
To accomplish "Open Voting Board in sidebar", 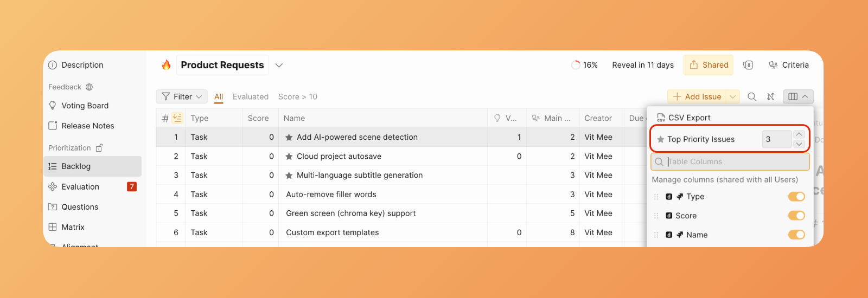I will pos(85,106).
